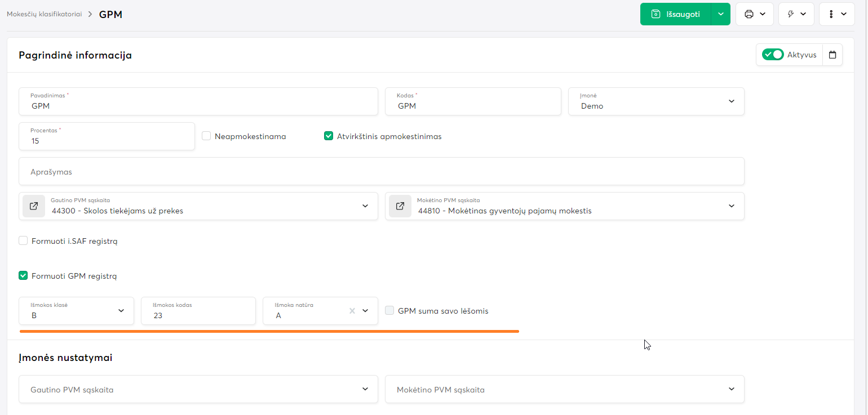Click the Išsaugoti save button
The image size is (868, 415).
pyautogui.click(x=675, y=14)
